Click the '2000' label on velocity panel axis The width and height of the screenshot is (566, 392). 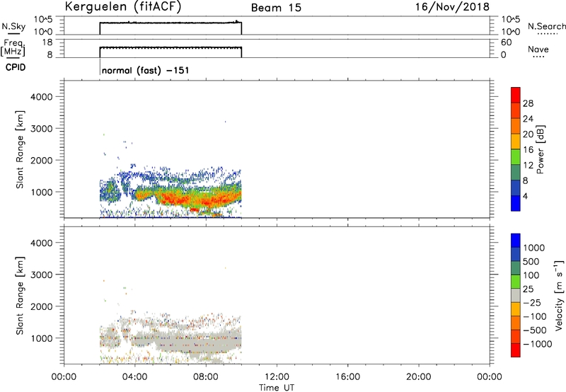[41, 306]
